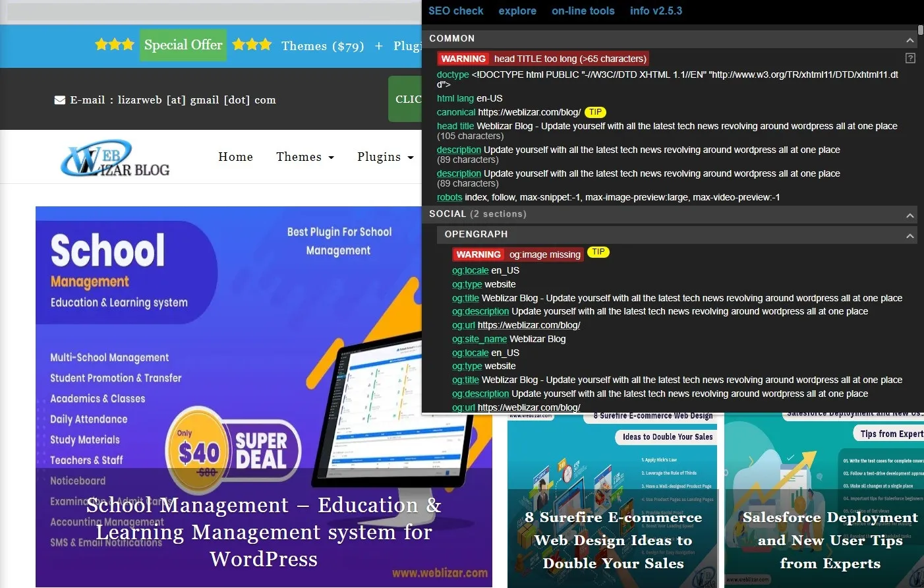Open the SEO check tab
This screenshot has height=588, width=924.
coord(455,11)
